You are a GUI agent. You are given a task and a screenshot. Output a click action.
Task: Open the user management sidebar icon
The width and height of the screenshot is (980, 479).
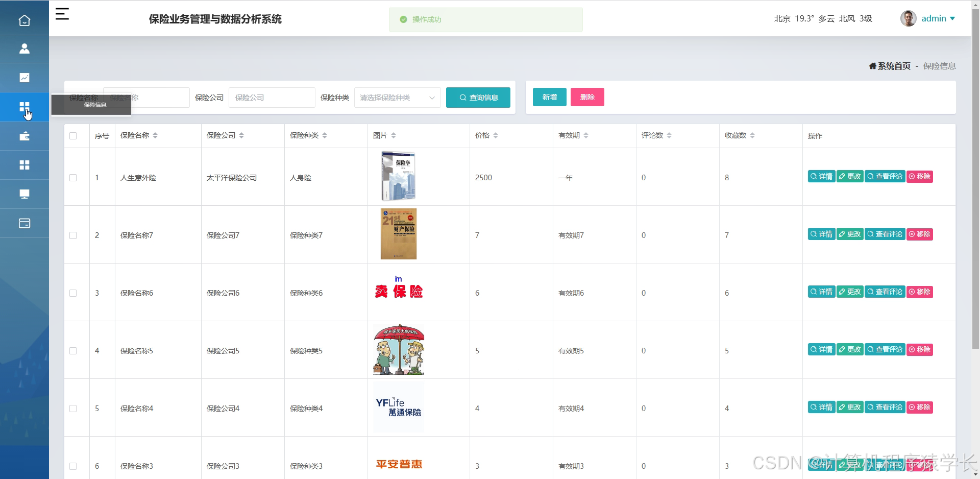[x=24, y=49]
